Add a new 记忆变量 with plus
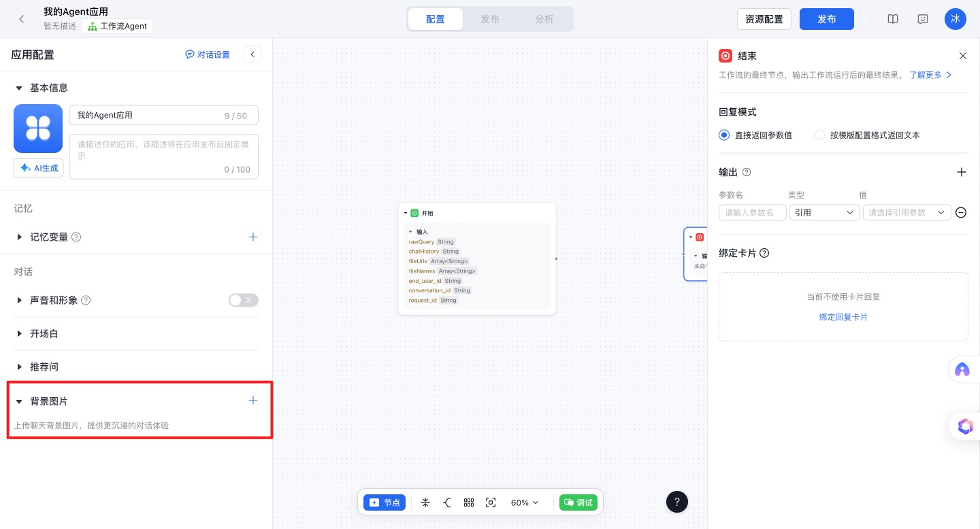The image size is (980, 529). 253,237
